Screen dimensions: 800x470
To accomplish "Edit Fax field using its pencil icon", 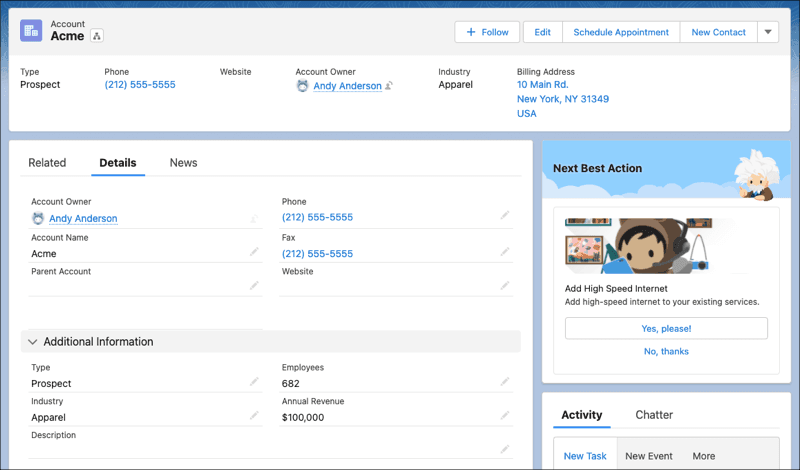I will pyautogui.click(x=505, y=252).
